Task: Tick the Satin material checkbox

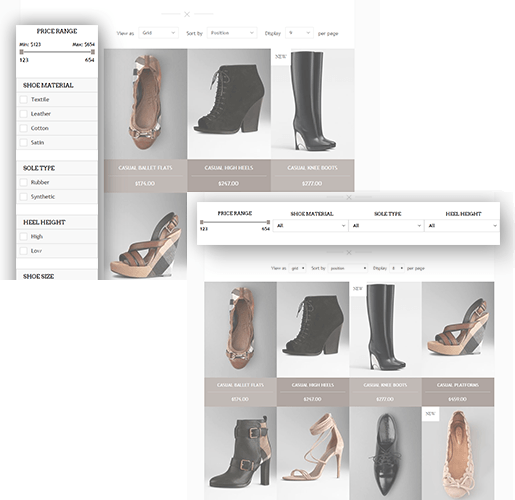Action: tap(23, 142)
